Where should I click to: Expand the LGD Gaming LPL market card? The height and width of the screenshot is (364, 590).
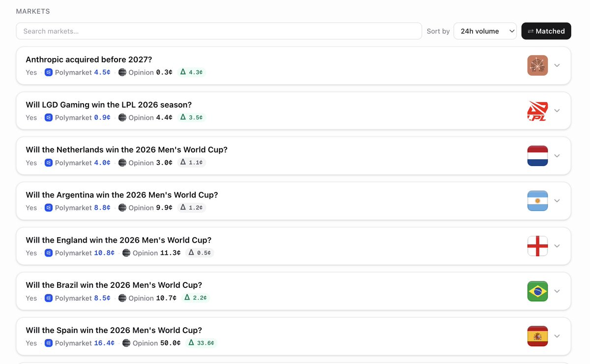coord(557,111)
